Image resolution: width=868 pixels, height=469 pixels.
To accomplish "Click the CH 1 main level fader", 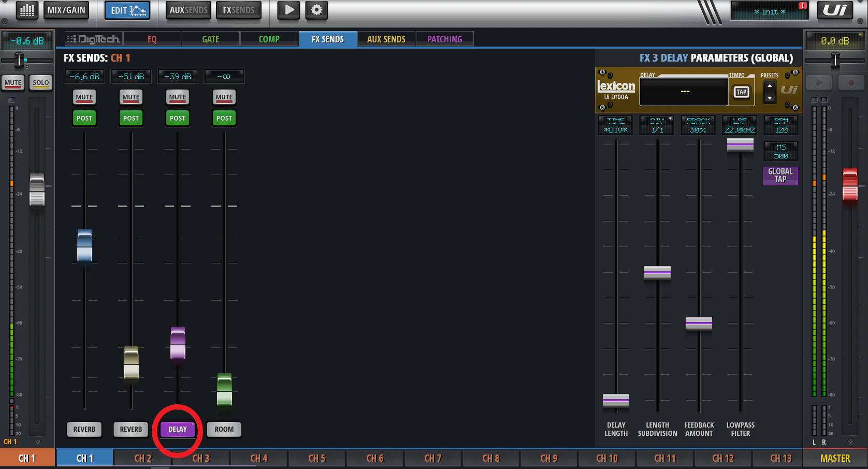I will pos(37,190).
